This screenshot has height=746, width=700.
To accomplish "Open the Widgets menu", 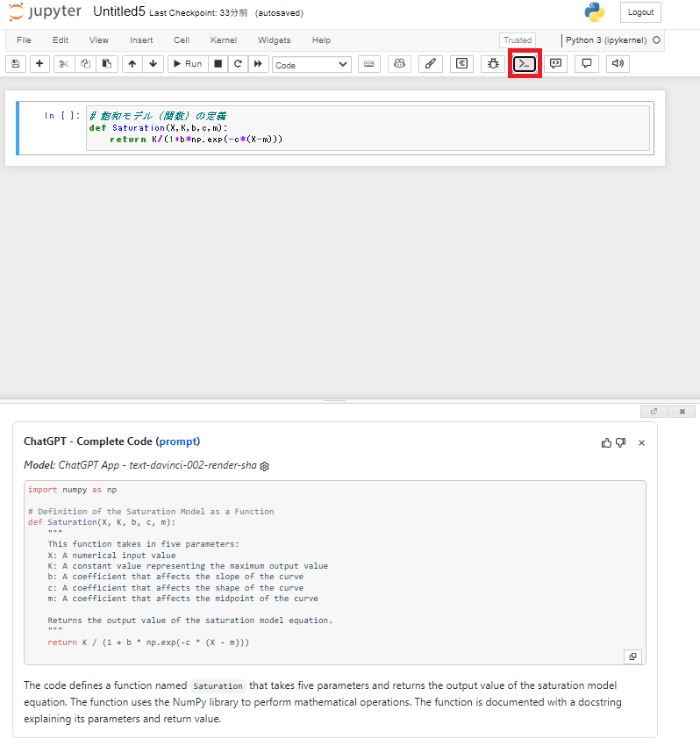I will point(274,40).
